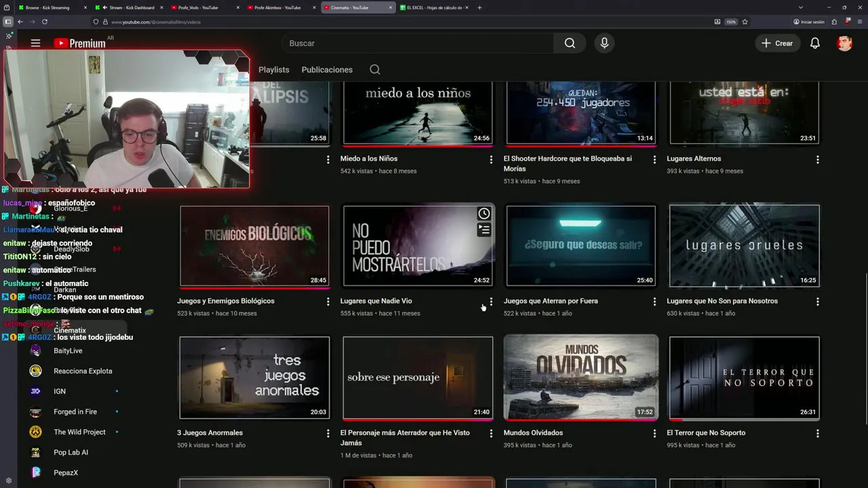Viewport: 868px width, 488px height.
Task: Open video title Lugares Alternos
Action: (694, 159)
